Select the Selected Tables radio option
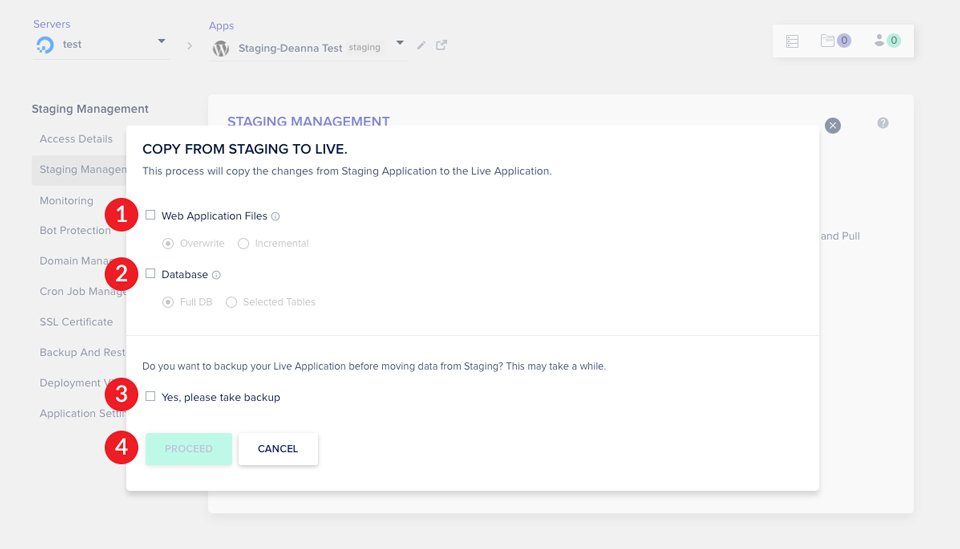Viewport: 960px width, 549px height. pos(231,302)
